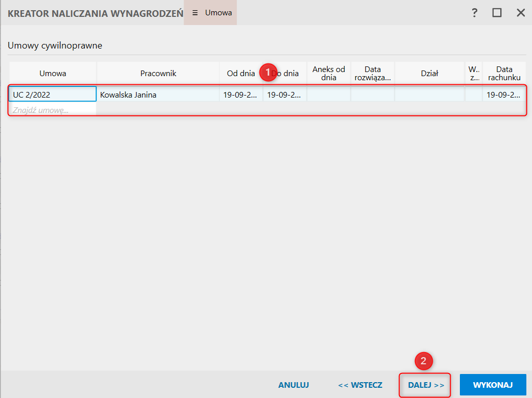
Task: Sort by the Data rozwiąza... column header
Action: coord(372,73)
